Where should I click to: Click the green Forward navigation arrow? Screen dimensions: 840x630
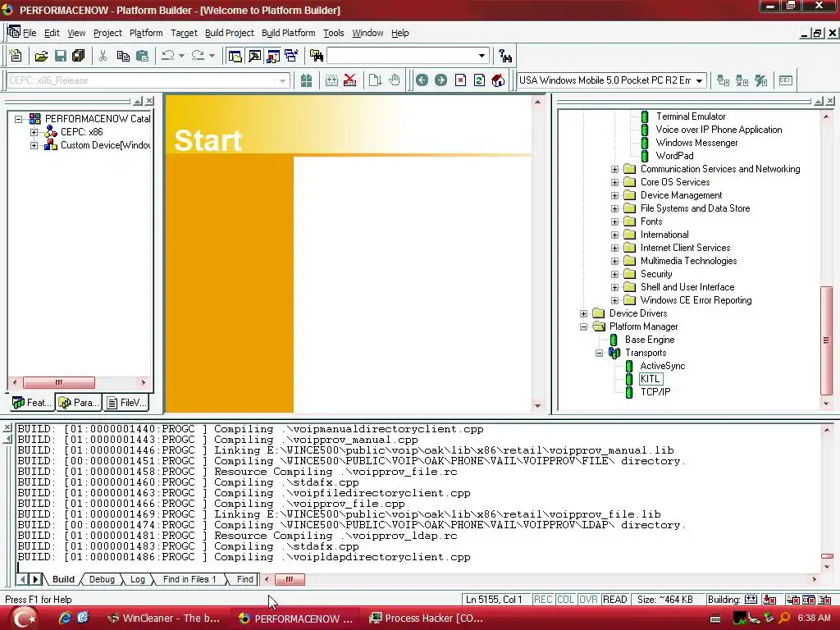(441, 80)
